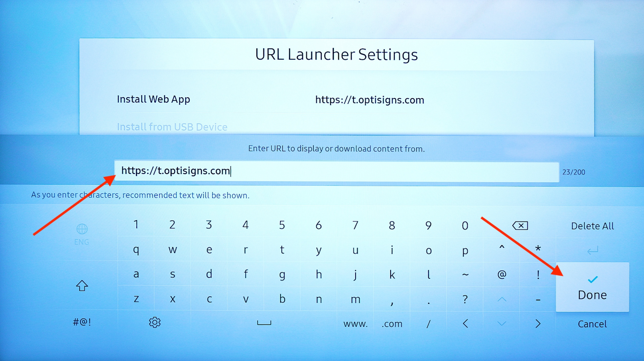Click the asterisk * key
This screenshot has width=644, height=361.
(538, 249)
